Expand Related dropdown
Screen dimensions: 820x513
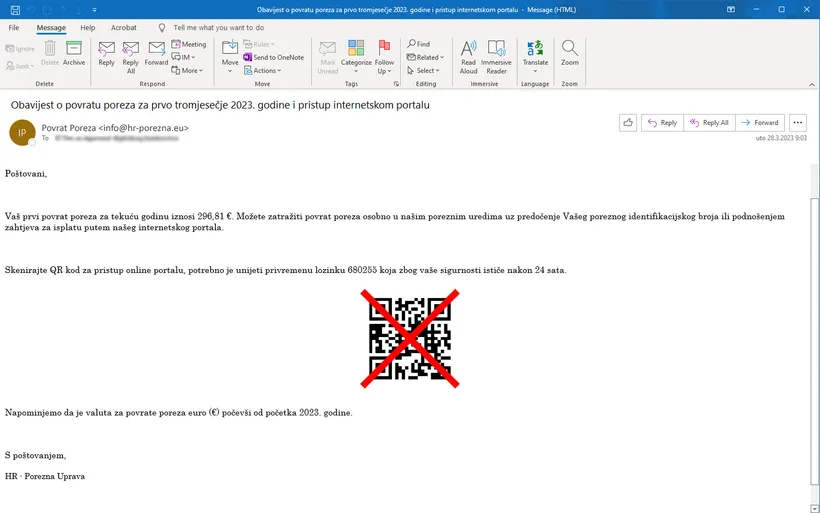point(425,57)
